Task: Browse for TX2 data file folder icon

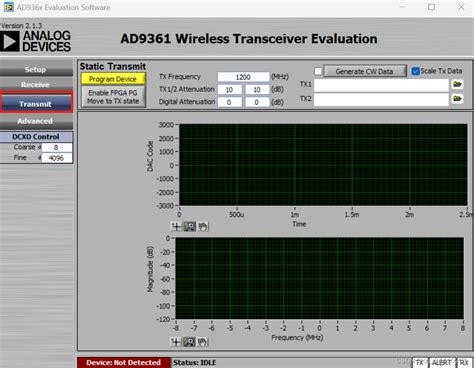Action: (457, 99)
